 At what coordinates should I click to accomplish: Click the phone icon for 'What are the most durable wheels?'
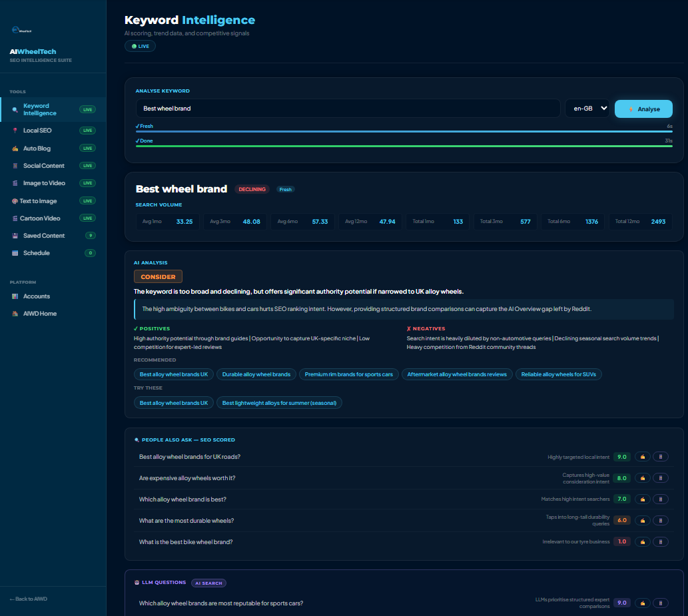point(660,520)
